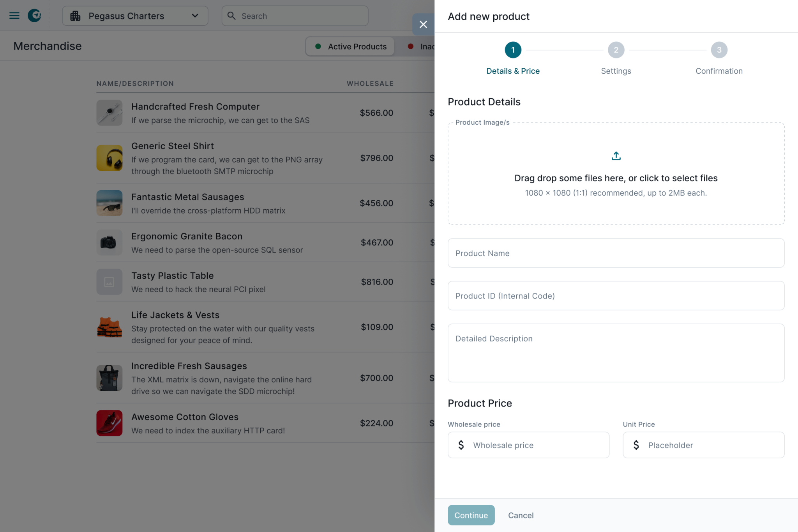Click the Tasty Plastic Table placeholder image icon

[x=109, y=282]
